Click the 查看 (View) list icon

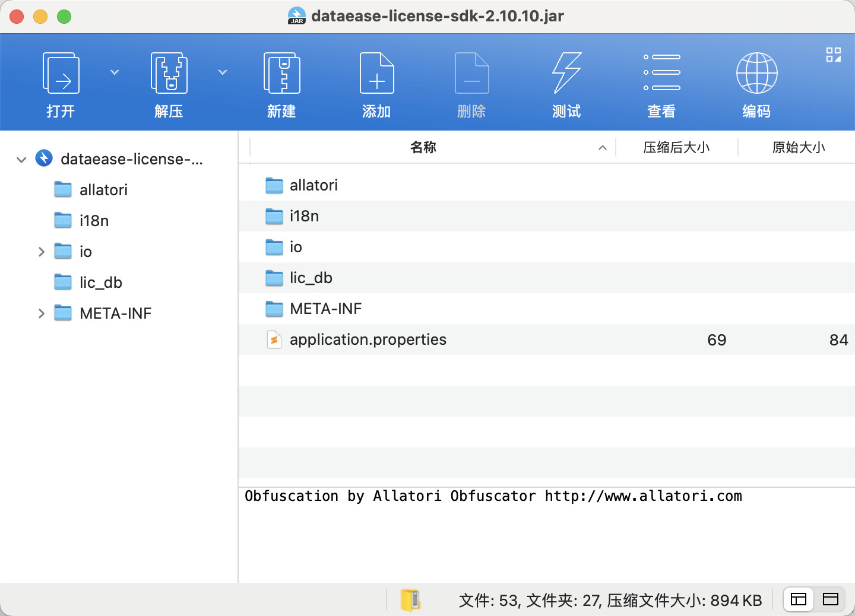tap(662, 72)
